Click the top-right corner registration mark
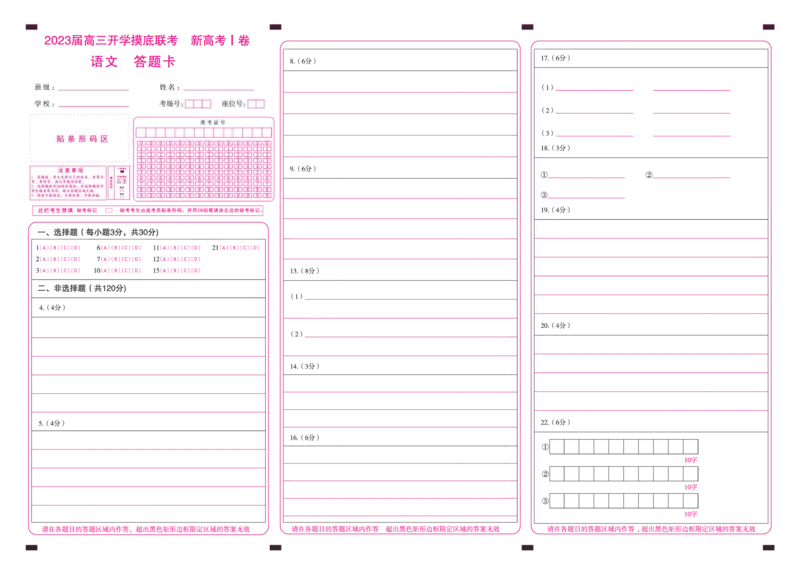Viewport: 800px width, 566px height. (768, 26)
